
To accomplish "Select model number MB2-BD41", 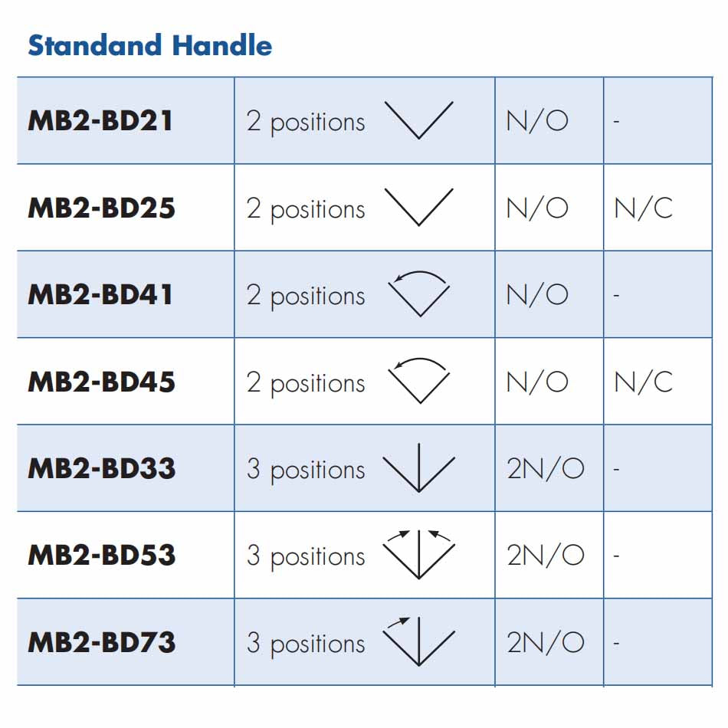I will coord(100,295).
